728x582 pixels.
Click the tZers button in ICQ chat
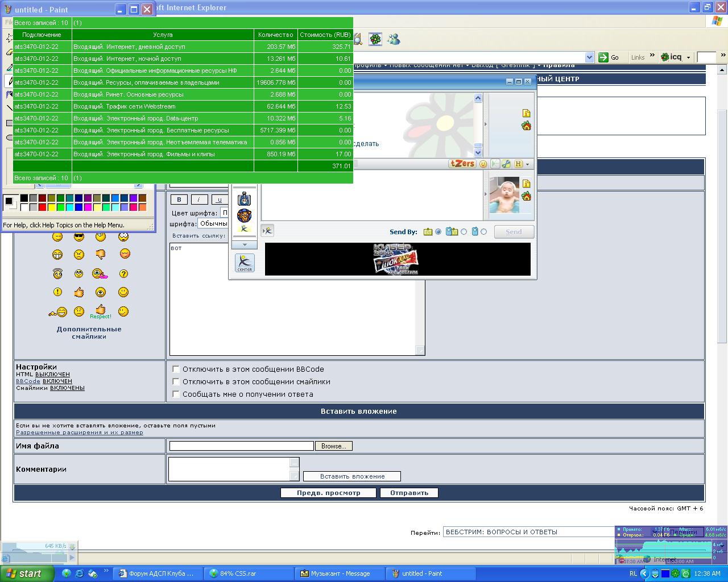[x=462, y=164]
